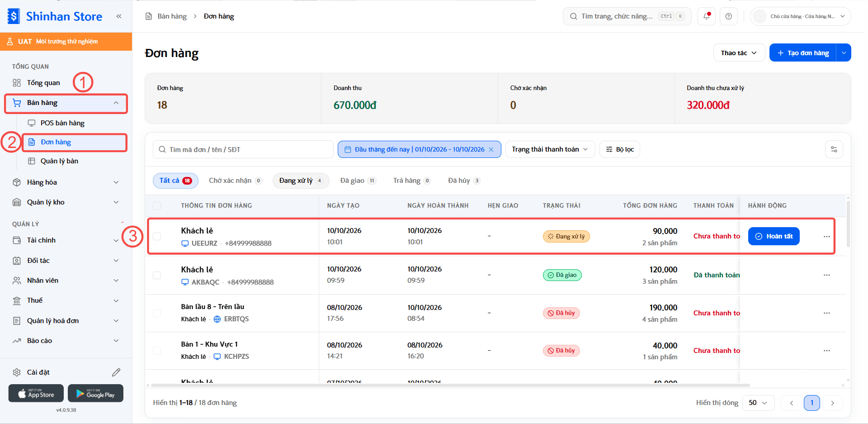This screenshot has width=868, height=424.
Task: Click the horizontal table scrollbar
Action: click(450, 385)
